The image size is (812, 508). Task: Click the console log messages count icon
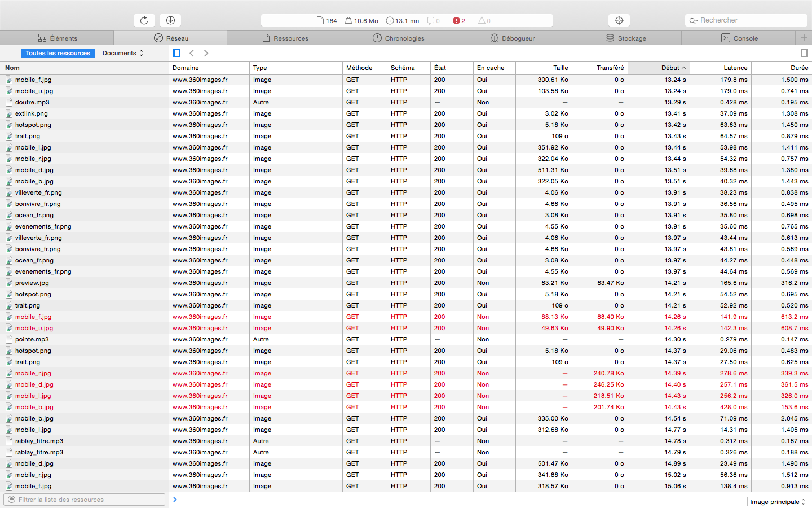(x=433, y=21)
